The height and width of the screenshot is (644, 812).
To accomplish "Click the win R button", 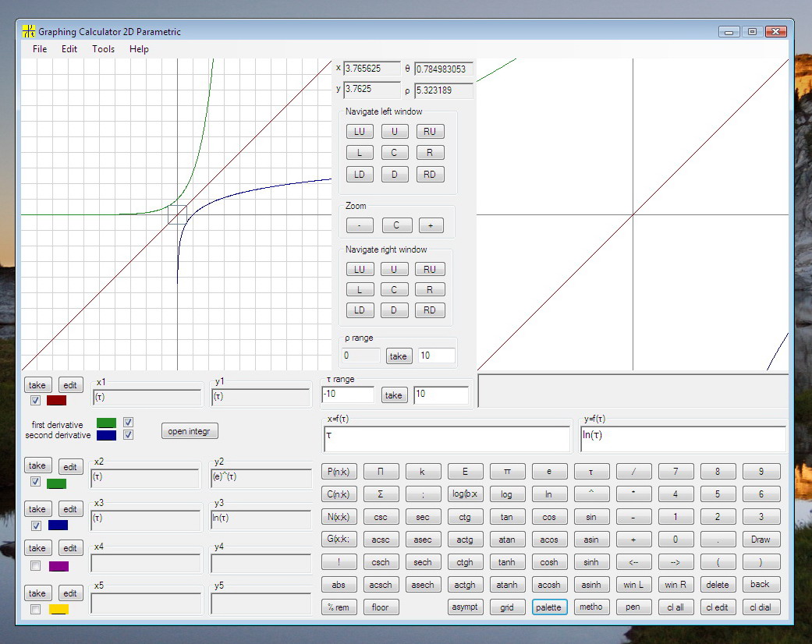I will [675, 585].
